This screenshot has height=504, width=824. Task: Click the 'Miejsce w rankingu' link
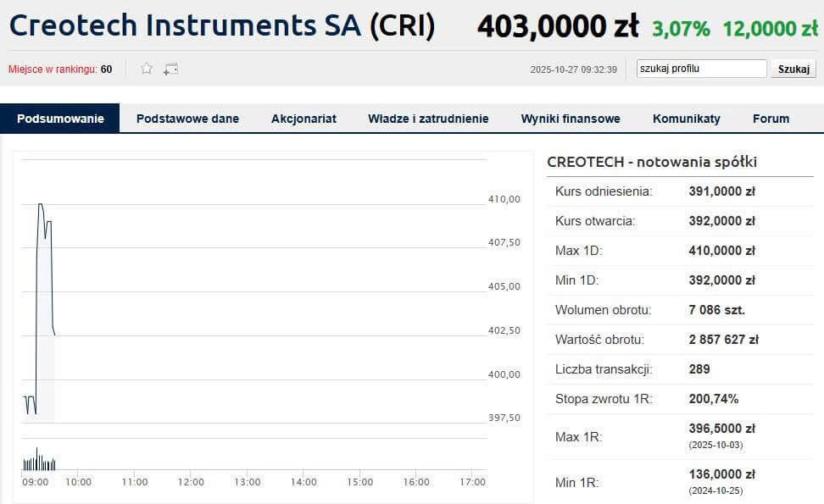click(53, 69)
